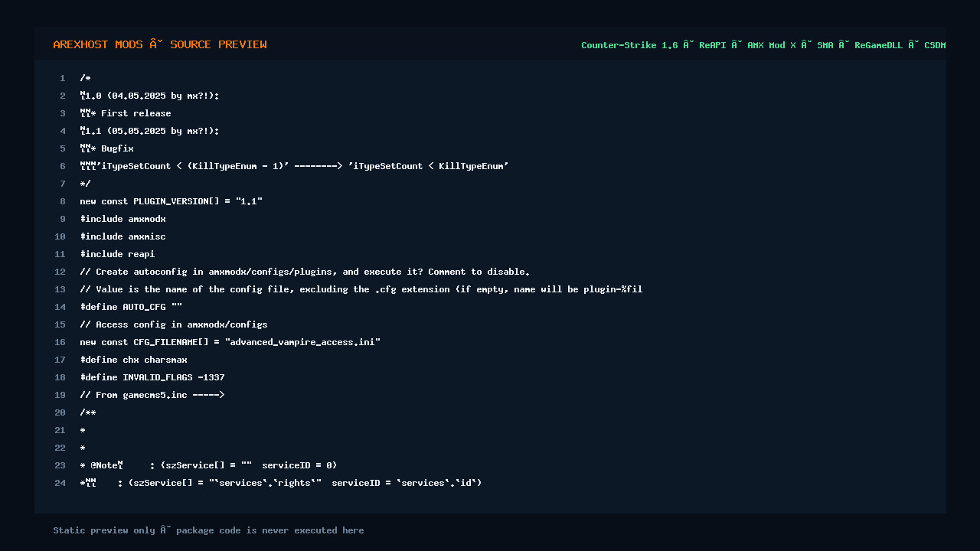Click line number 7 in the gutter
The image size is (980, 551).
pos(63,184)
